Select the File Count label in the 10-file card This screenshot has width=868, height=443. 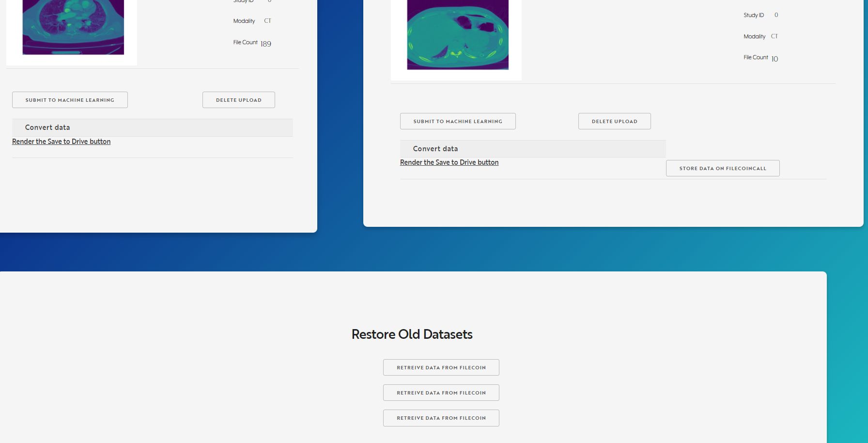tap(756, 57)
